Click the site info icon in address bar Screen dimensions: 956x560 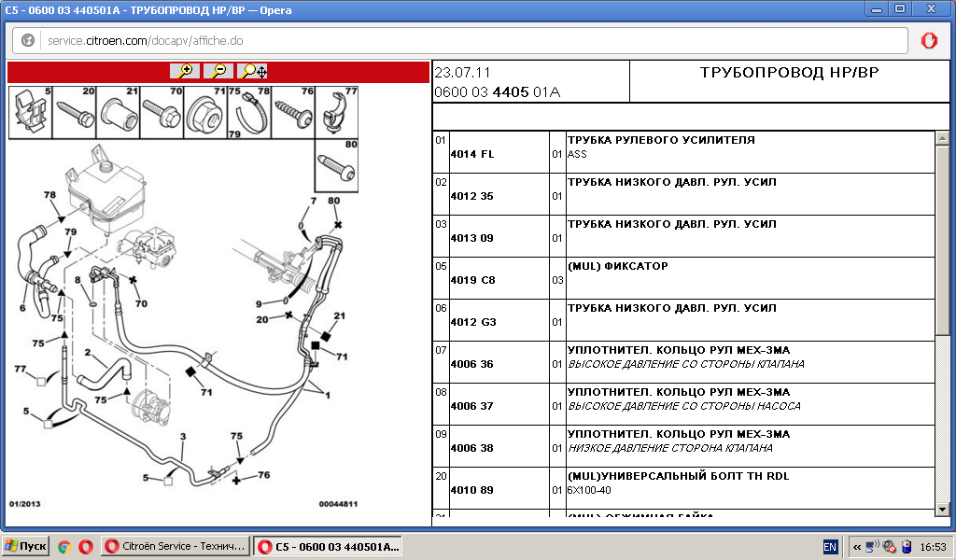tap(28, 41)
